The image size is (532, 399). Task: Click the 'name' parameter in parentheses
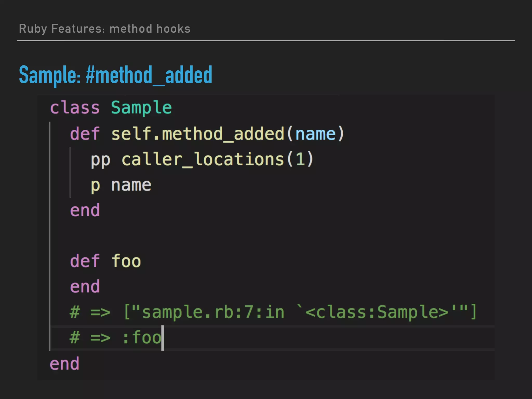(x=315, y=134)
